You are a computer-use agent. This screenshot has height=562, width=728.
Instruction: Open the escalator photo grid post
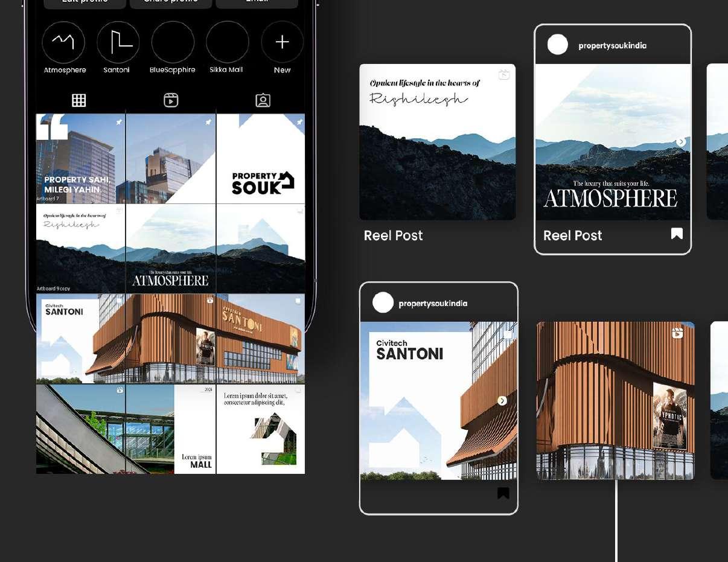(x=80, y=429)
